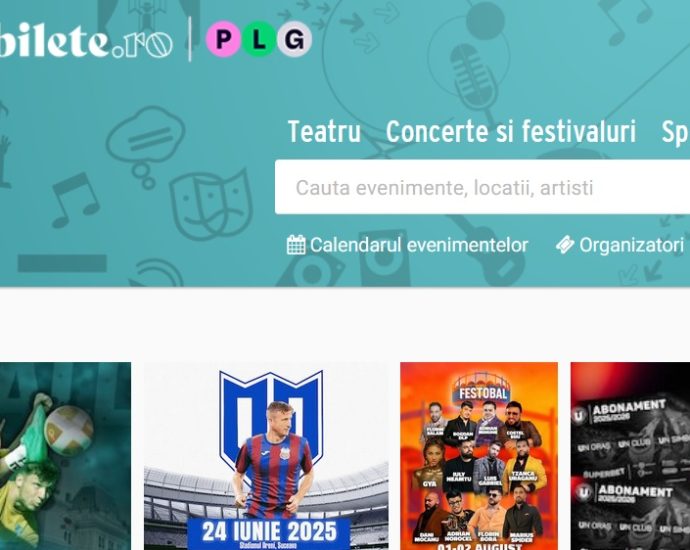Image resolution: width=690 pixels, height=550 pixels.
Task: Click the grey G circle logo
Action: [294, 39]
